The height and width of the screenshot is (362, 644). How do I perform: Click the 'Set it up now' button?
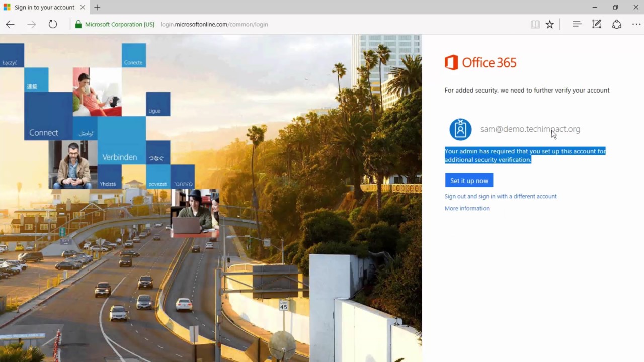tap(469, 180)
